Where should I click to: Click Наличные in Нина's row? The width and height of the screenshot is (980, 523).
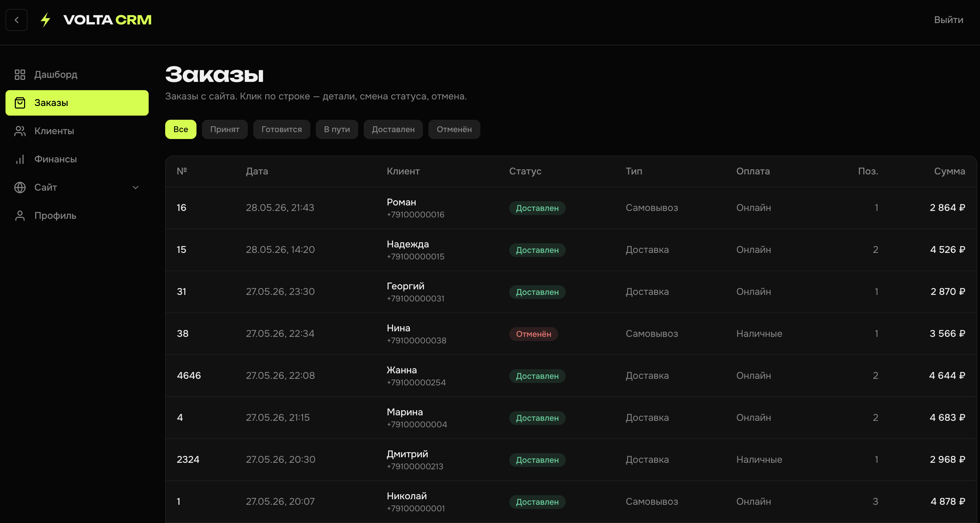click(x=759, y=333)
